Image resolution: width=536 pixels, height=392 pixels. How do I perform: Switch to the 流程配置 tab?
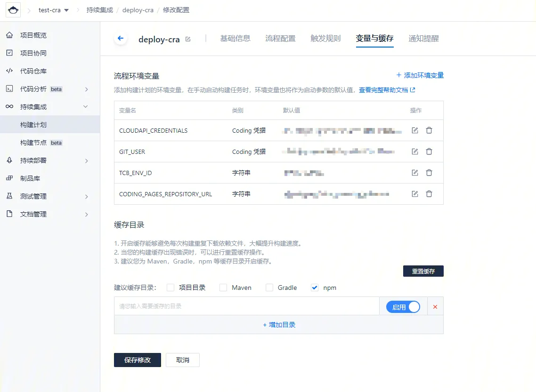[x=280, y=39]
